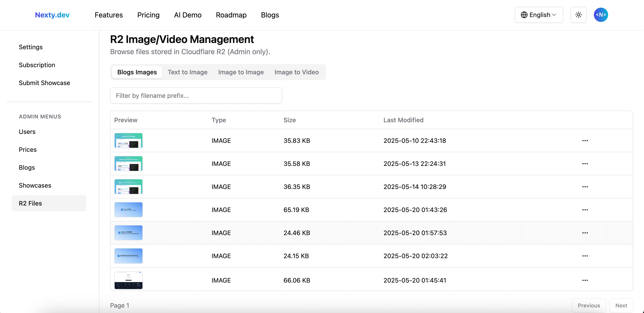The width and height of the screenshot is (644, 313).
Task: Open Showcases in admin menus
Action: click(35, 186)
